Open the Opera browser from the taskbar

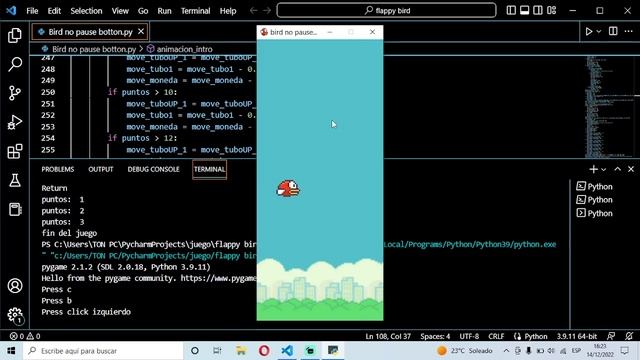coord(264,351)
